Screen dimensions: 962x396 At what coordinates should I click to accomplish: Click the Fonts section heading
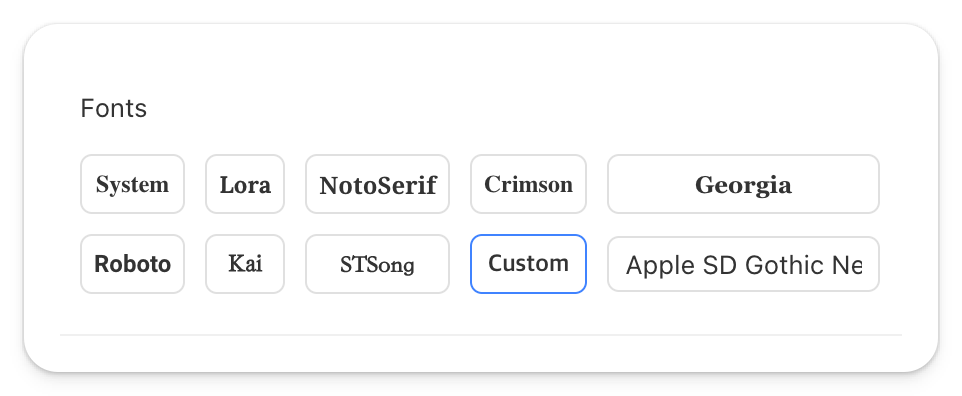click(114, 109)
